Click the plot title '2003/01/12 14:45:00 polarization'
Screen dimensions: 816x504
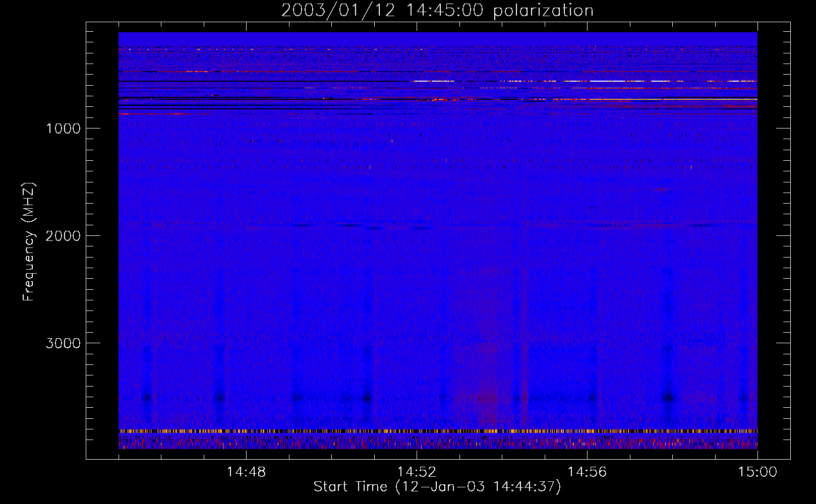tap(437, 11)
